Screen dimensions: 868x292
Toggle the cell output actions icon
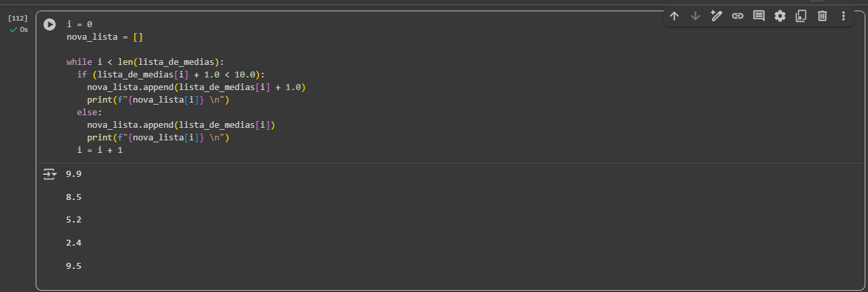[50, 174]
